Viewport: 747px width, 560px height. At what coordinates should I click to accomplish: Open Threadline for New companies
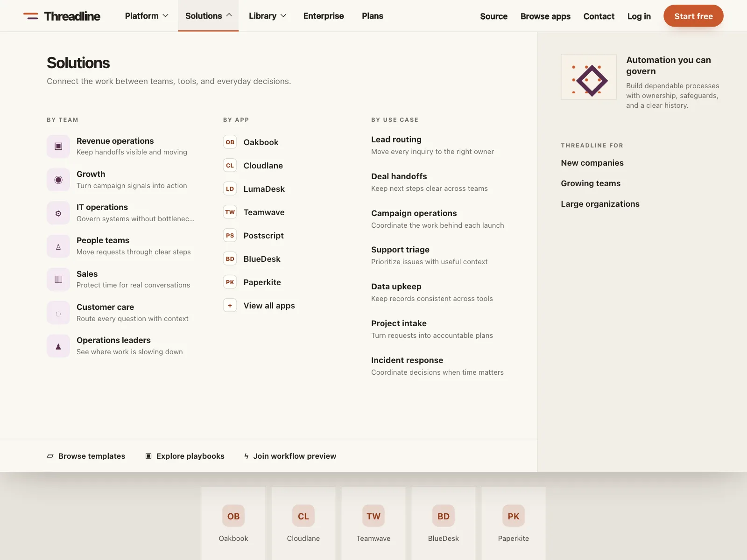(x=592, y=163)
